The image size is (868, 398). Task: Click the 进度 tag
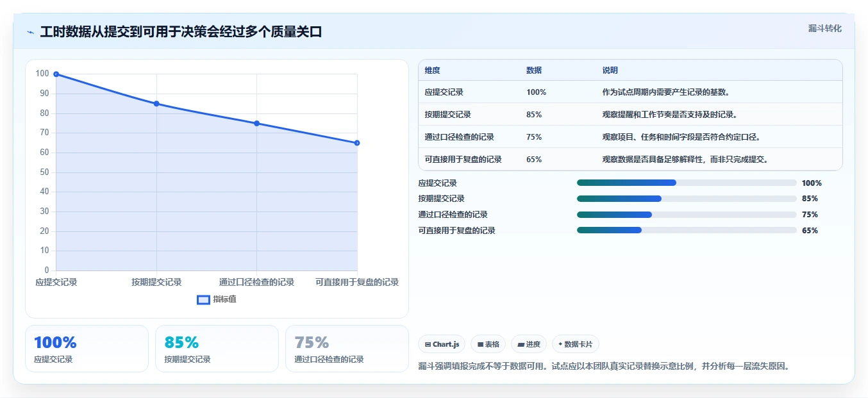(529, 344)
